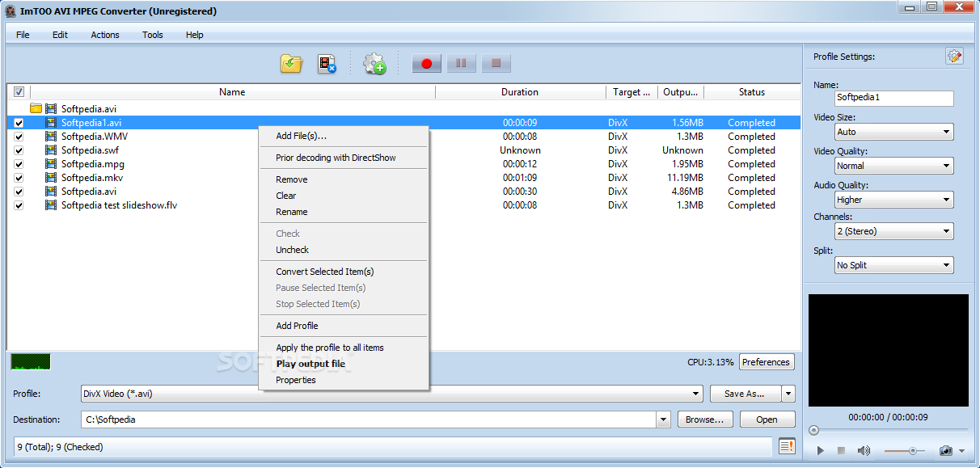Click the Stop conversion toolbar button
This screenshot has width=980, height=468.
click(x=496, y=63)
